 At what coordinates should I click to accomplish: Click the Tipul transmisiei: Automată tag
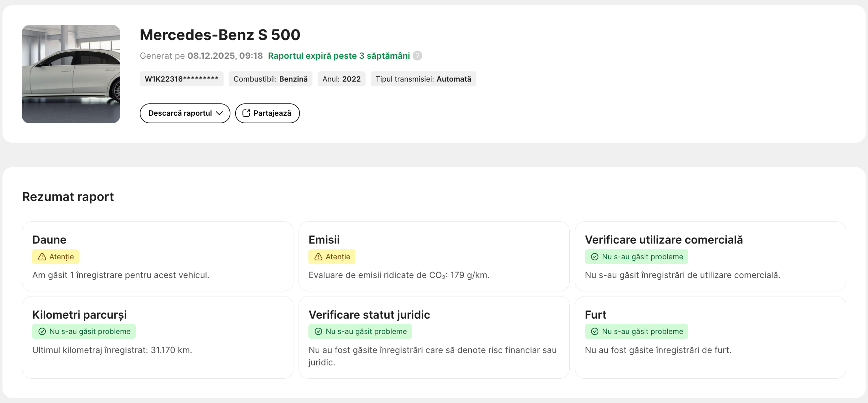point(423,79)
